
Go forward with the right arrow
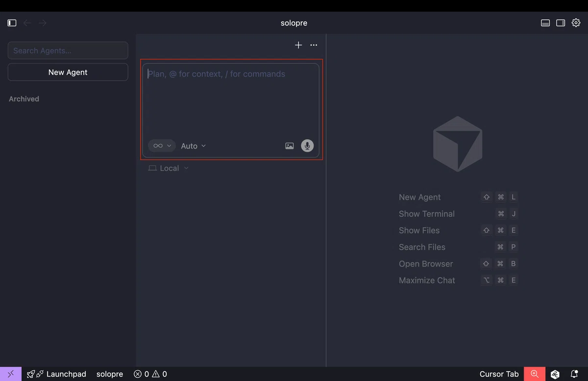tap(43, 23)
